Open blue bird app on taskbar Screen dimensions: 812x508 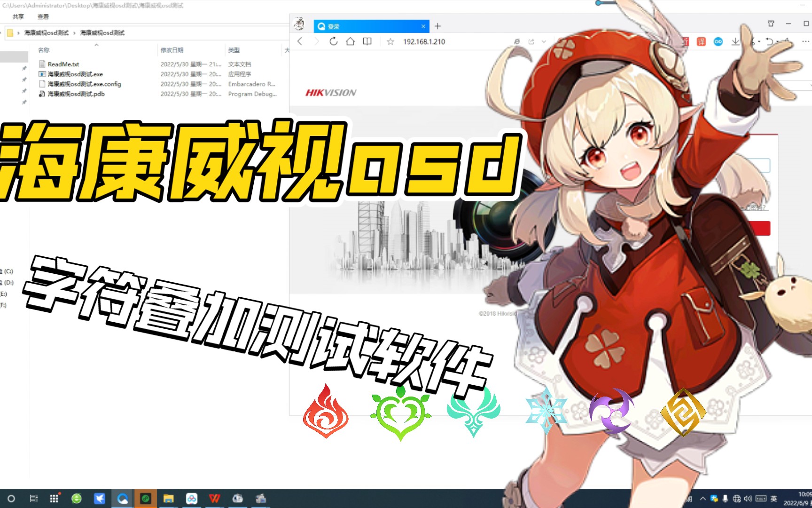tap(100, 499)
